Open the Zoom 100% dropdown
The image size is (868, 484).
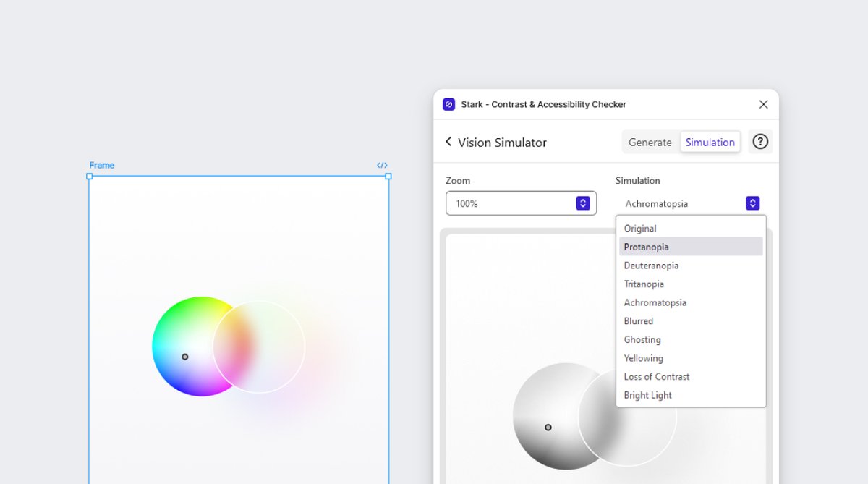521,203
